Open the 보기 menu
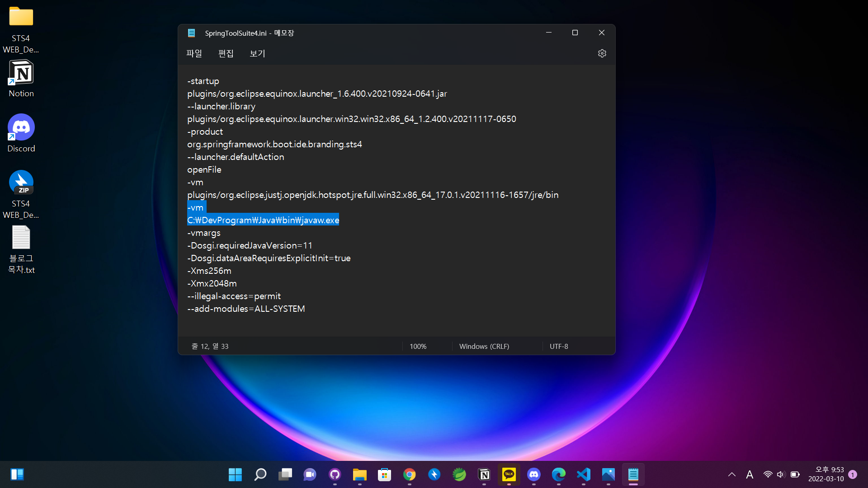Viewport: 868px width, 488px height. pyautogui.click(x=257, y=53)
